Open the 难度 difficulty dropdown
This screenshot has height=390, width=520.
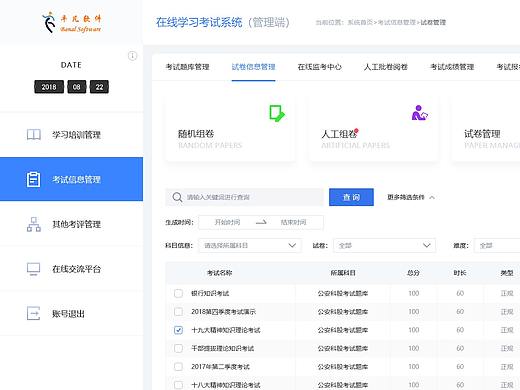point(497,245)
